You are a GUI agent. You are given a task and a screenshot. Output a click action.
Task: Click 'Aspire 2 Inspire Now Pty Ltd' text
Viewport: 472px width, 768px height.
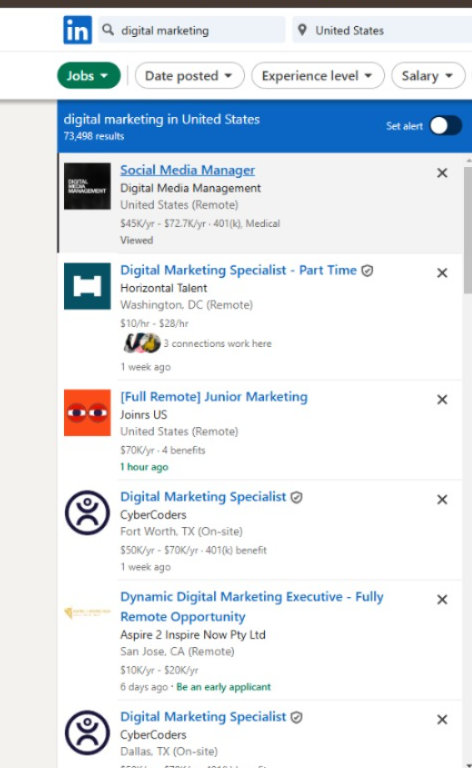coord(193,635)
